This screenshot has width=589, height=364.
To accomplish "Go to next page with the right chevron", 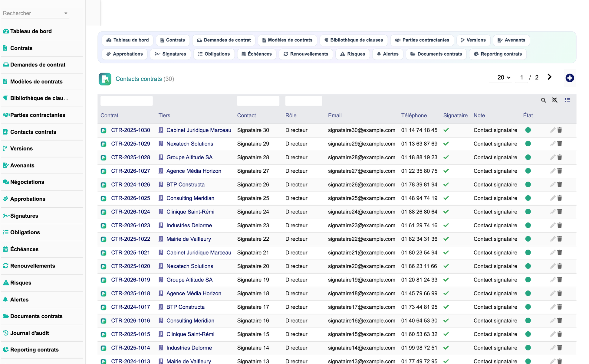I will point(549,77).
